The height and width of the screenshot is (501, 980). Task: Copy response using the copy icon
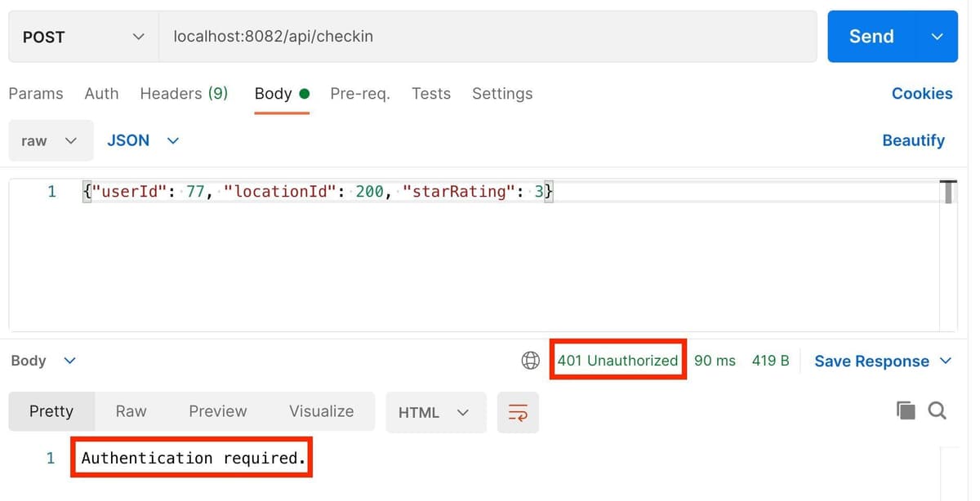(x=906, y=410)
